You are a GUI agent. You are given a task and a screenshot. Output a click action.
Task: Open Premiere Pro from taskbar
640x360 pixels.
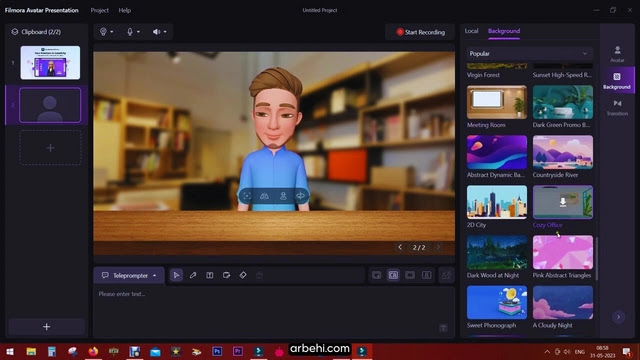click(238, 351)
